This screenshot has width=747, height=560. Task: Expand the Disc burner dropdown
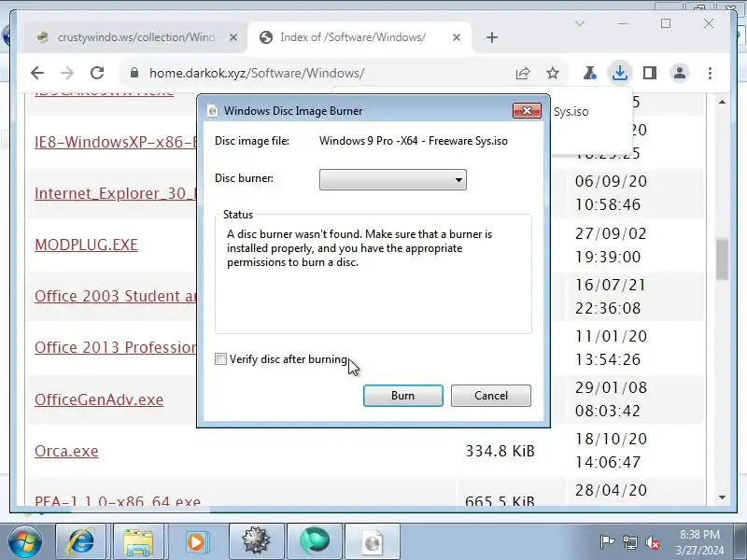point(392,179)
